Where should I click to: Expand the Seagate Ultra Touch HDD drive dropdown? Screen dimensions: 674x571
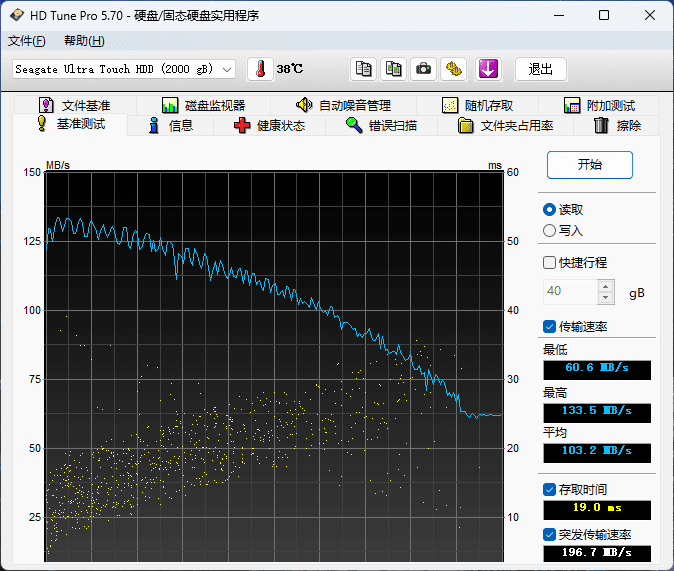point(227,69)
